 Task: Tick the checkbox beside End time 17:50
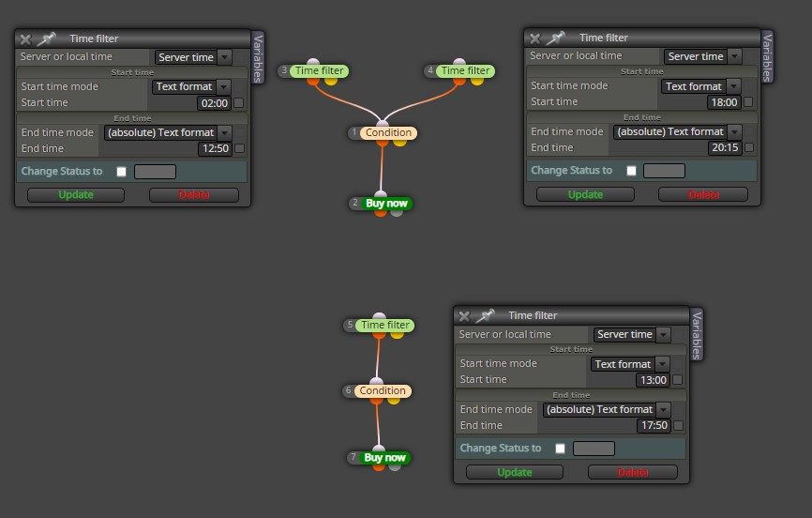coord(679,426)
